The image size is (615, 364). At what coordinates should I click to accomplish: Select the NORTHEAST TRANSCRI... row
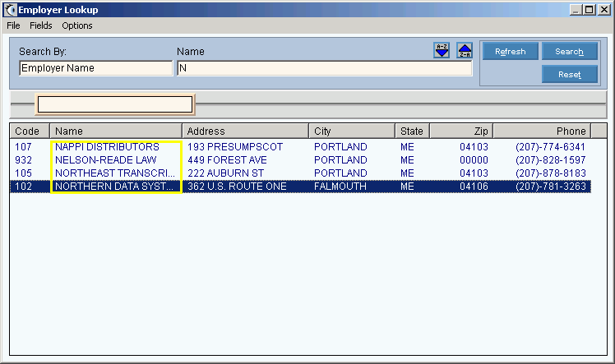point(300,173)
